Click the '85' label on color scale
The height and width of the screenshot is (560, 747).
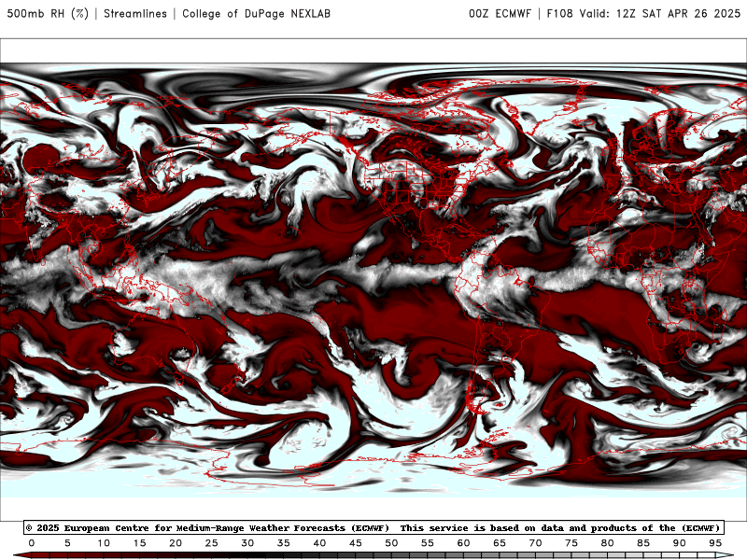click(x=643, y=543)
